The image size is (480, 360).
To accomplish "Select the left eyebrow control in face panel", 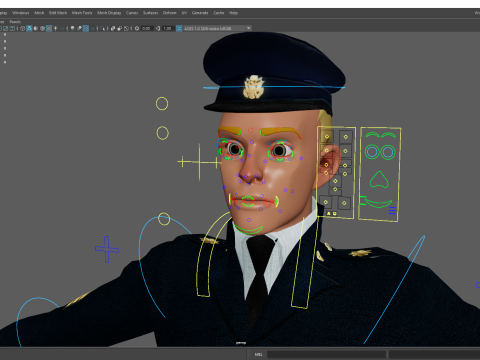I will pyautogui.click(x=372, y=135).
